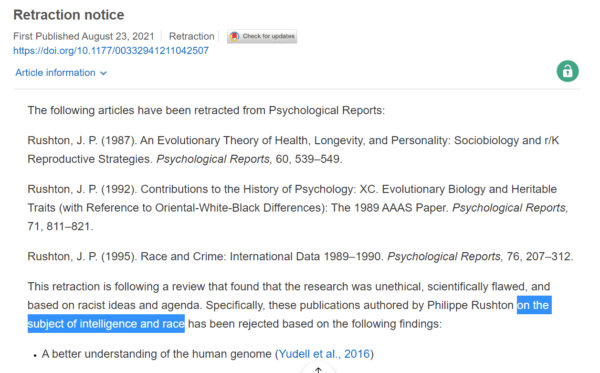600x373 pixels.
Task: Click the green open access lock icon
Action: 567,71
